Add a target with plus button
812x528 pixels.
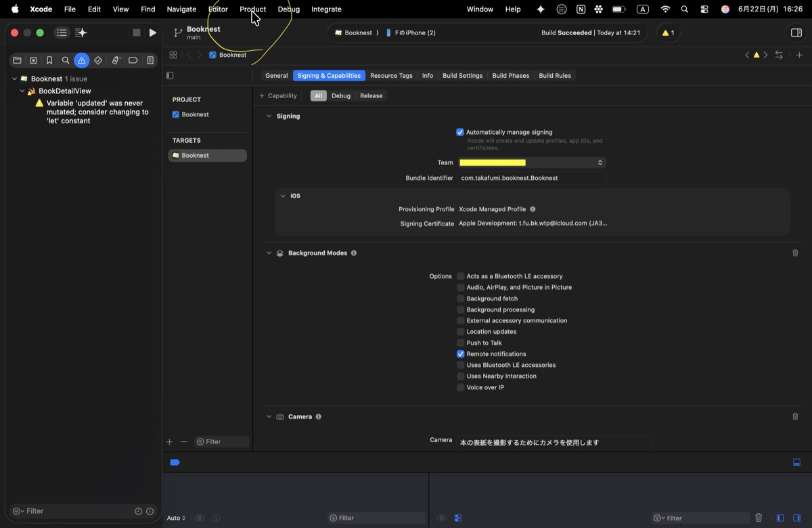click(170, 441)
